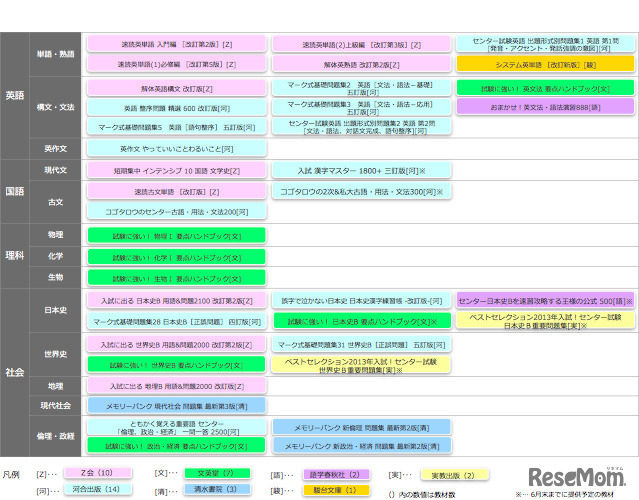Open マーク式基礎問題集31 世界史B card
This screenshot has width=639, height=500.
(x=361, y=345)
